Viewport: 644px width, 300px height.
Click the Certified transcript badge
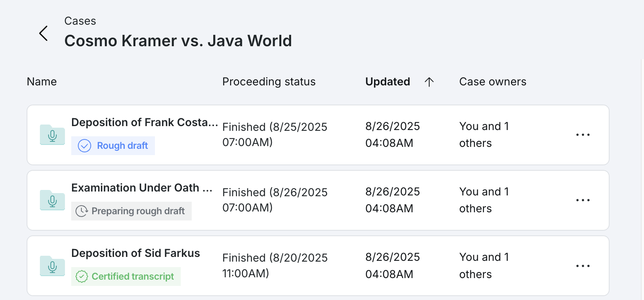click(x=126, y=277)
